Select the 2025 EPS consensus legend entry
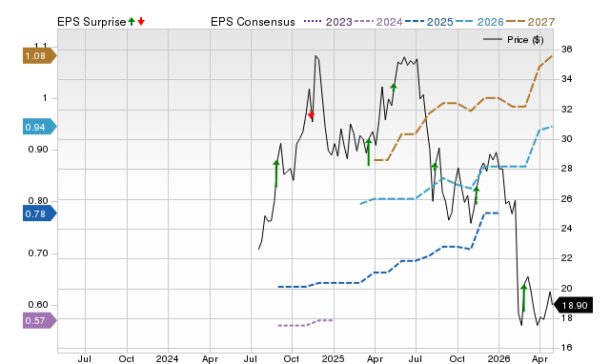 pyautogui.click(x=429, y=22)
